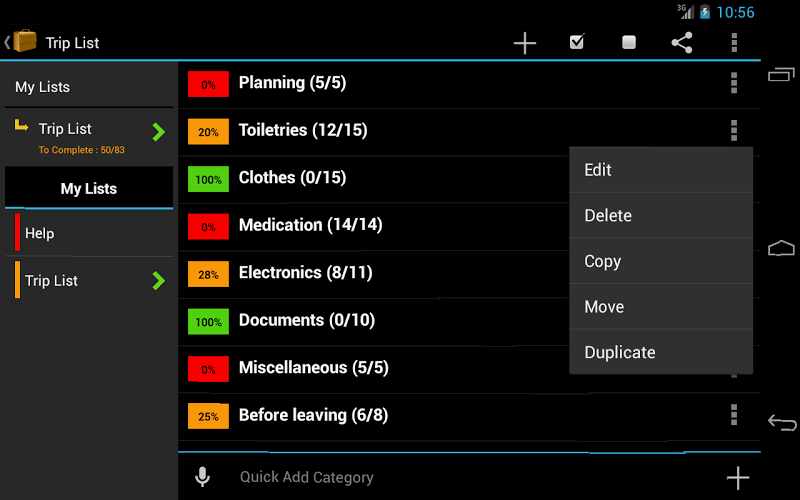The image size is (800, 500).
Task: Tap the Android home navigation button
Action: [781, 248]
